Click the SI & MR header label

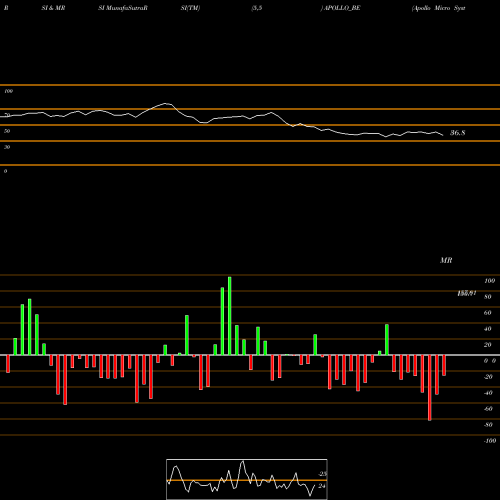[53, 8]
